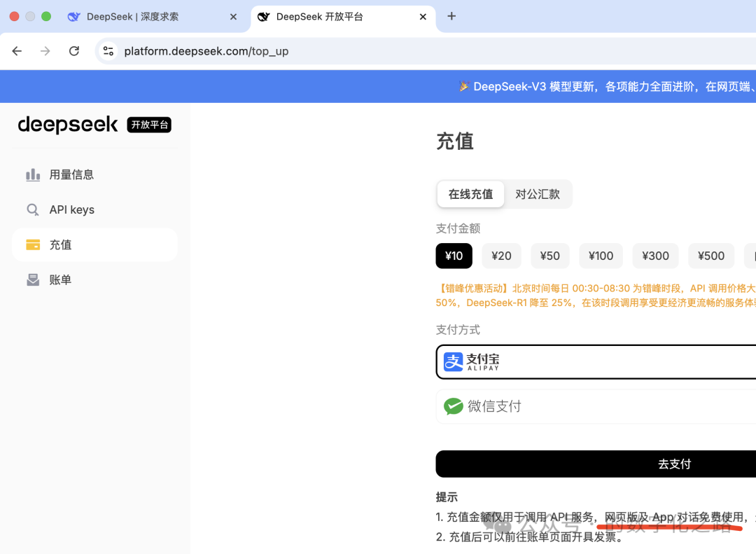Switch to DeepSeek 深度求索 tab
Viewport: 756px width, 554px height.
coord(153,17)
